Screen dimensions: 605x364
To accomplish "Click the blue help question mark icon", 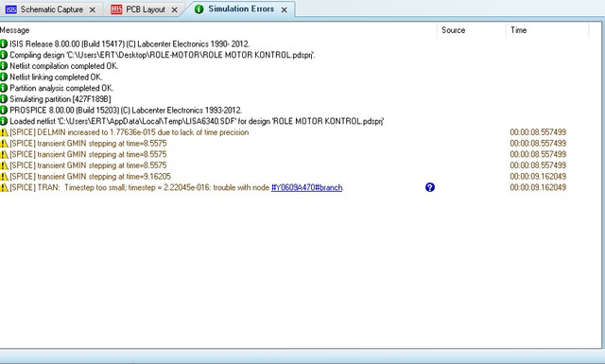I will click(x=430, y=187).
